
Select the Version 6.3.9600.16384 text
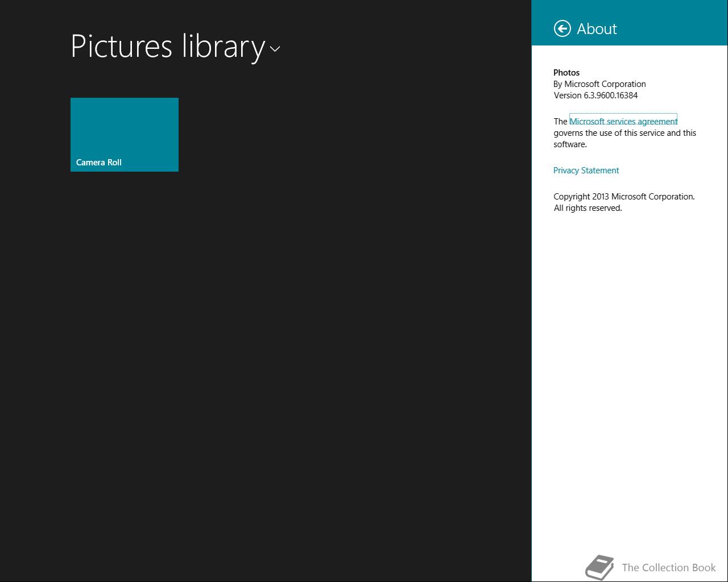tap(595, 95)
